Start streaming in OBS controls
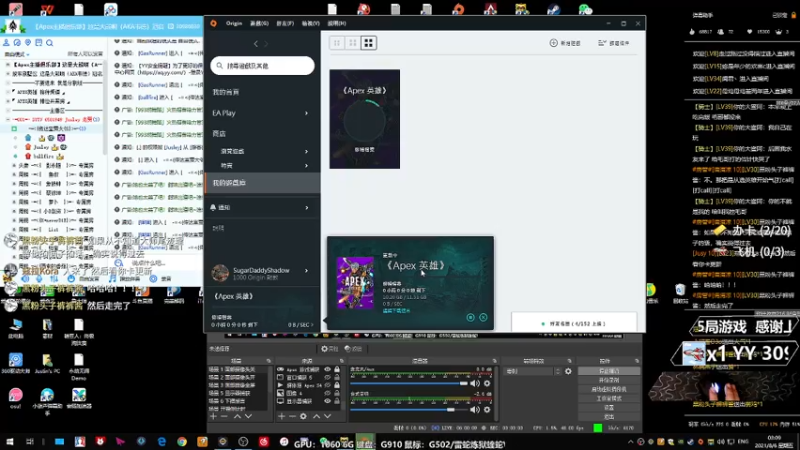800x450 pixels. point(609,371)
